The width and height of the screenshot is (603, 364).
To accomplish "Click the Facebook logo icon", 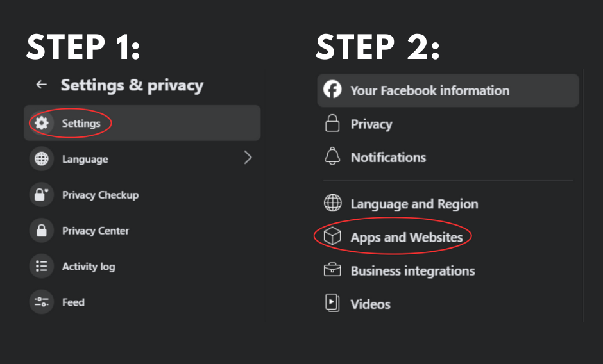I will (332, 90).
